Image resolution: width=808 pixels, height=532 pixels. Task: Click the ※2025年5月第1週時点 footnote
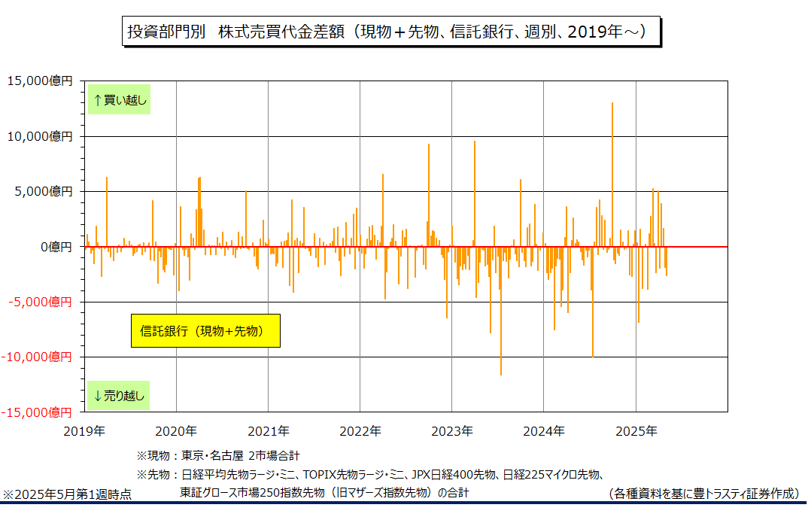(x=67, y=495)
